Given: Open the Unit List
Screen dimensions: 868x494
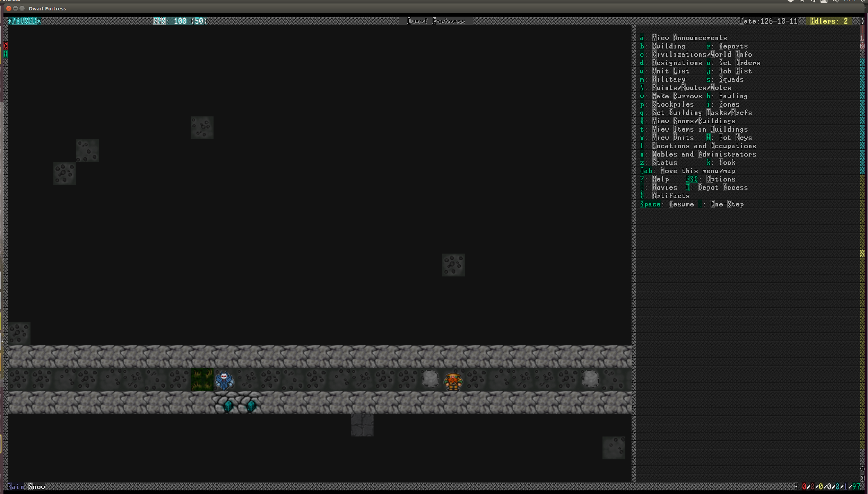Looking at the screenshot, I should coord(665,71).
